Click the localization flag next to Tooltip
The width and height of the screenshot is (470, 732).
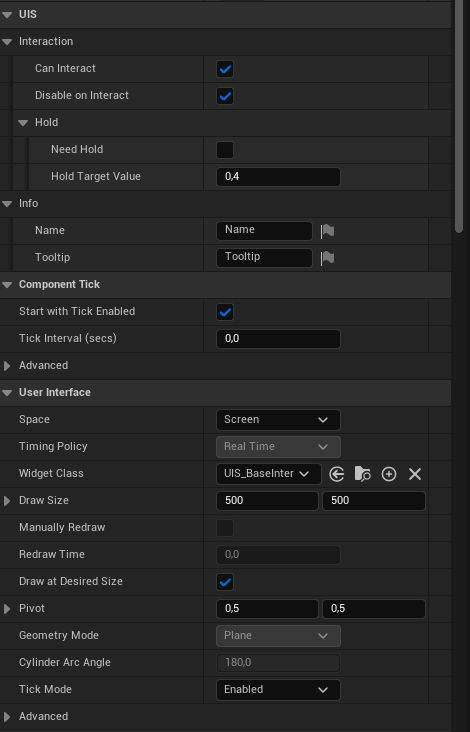[x=327, y=258]
